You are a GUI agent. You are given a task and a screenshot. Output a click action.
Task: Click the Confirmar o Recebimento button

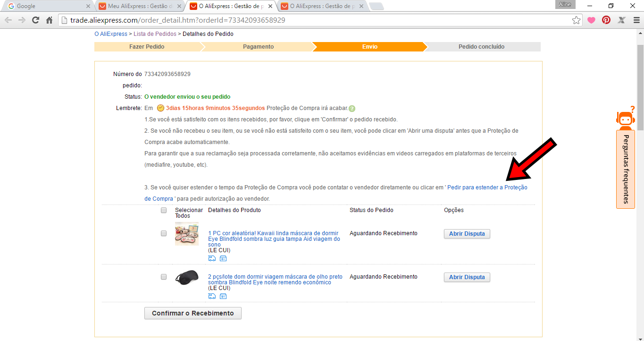point(193,313)
